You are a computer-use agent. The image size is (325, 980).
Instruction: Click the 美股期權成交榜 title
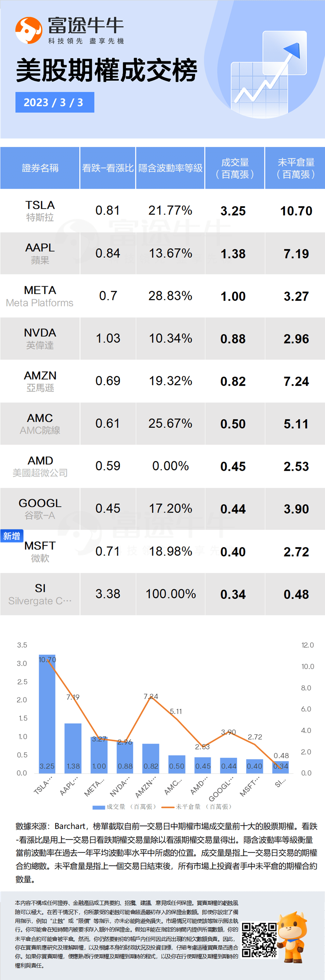(107, 70)
